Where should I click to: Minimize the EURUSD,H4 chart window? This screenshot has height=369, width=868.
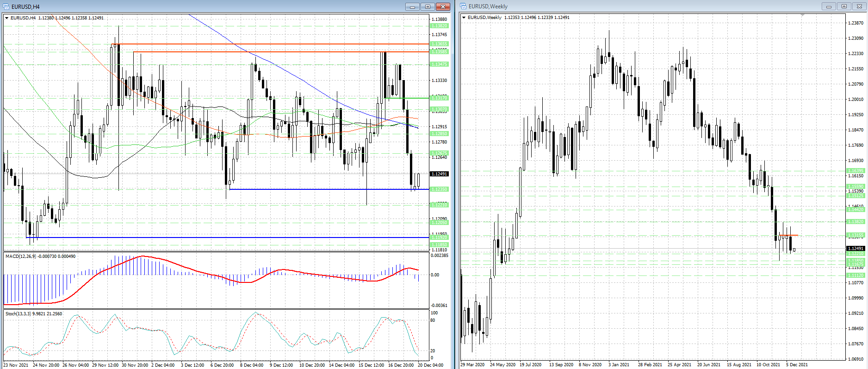(412, 6)
